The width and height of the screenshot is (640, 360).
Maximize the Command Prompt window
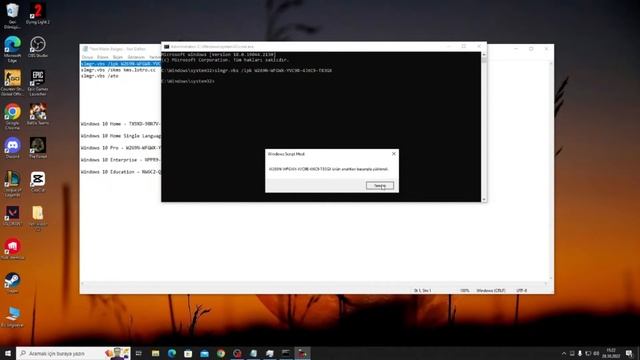click(464, 47)
